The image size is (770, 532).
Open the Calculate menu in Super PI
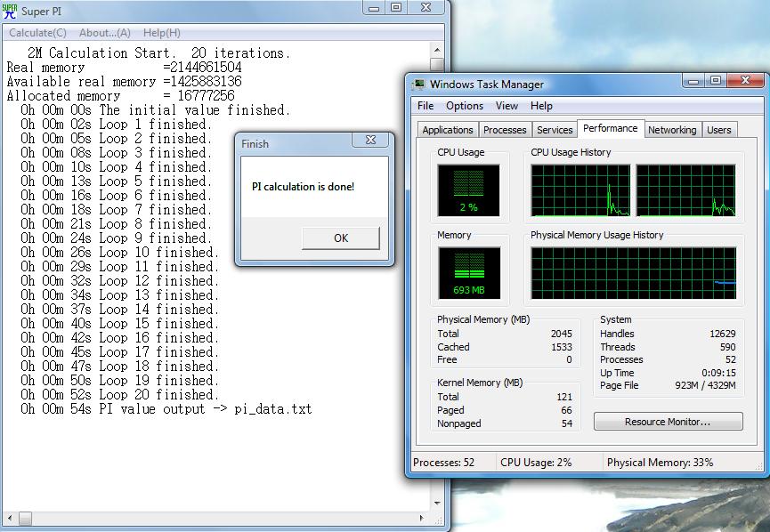(x=37, y=33)
